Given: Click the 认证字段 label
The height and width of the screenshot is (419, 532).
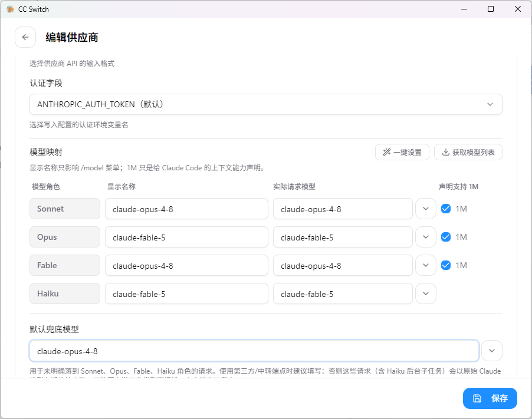Looking at the screenshot, I should click(46, 83).
